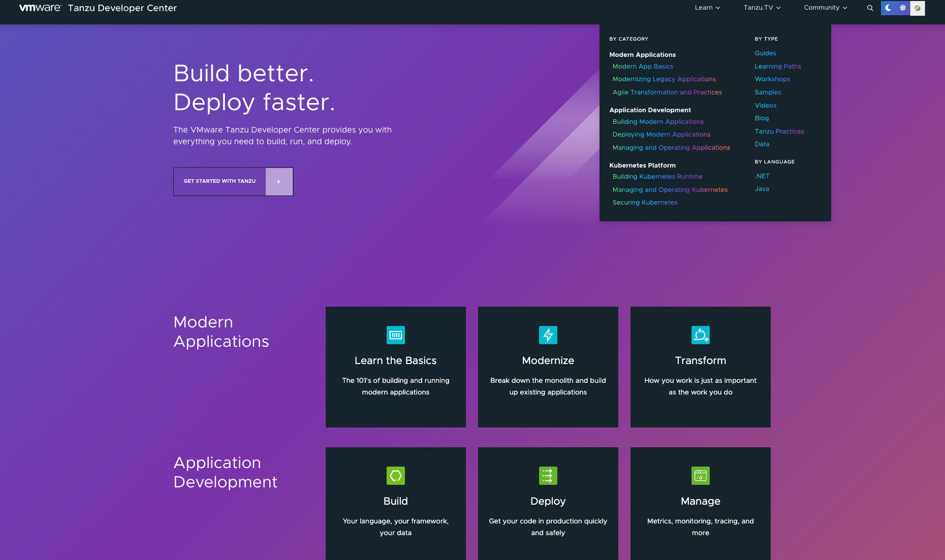Open Blog link in menu
Viewport: 945px width, 560px height.
pyautogui.click(x=762, y=118)
